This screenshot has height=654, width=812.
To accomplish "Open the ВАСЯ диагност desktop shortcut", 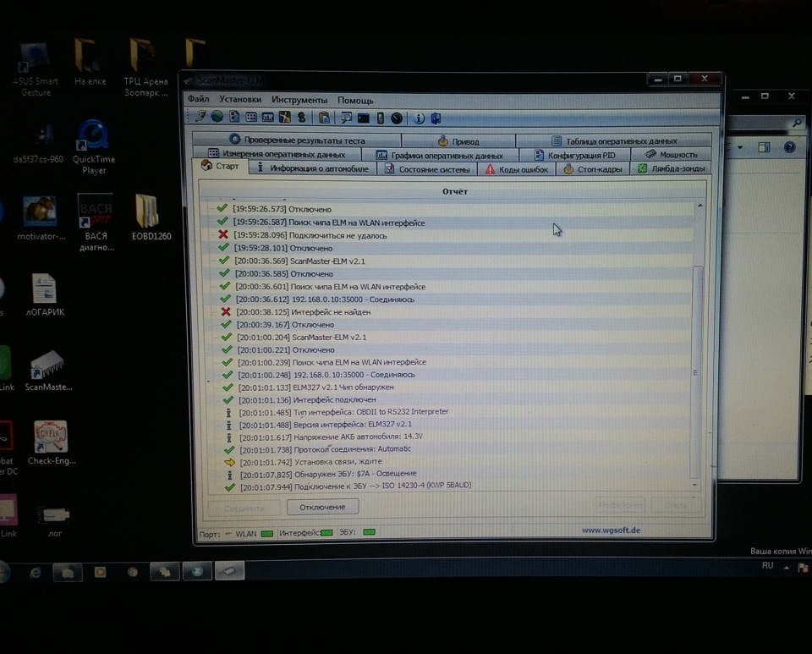I will tap(96, 223).
